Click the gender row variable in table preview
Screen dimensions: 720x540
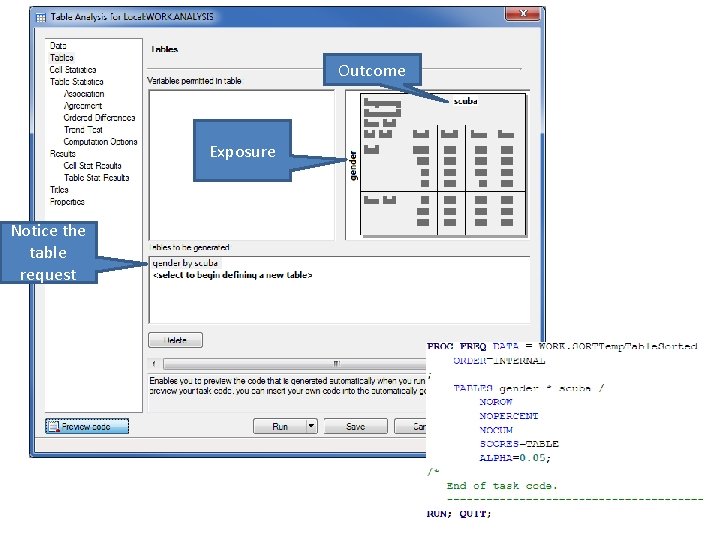click(353, 166)
